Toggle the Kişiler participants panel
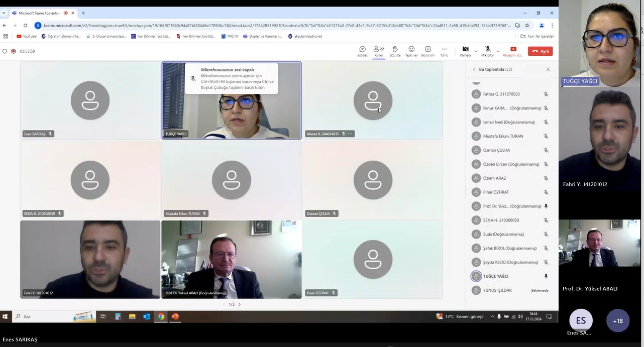 pos(378,51)
